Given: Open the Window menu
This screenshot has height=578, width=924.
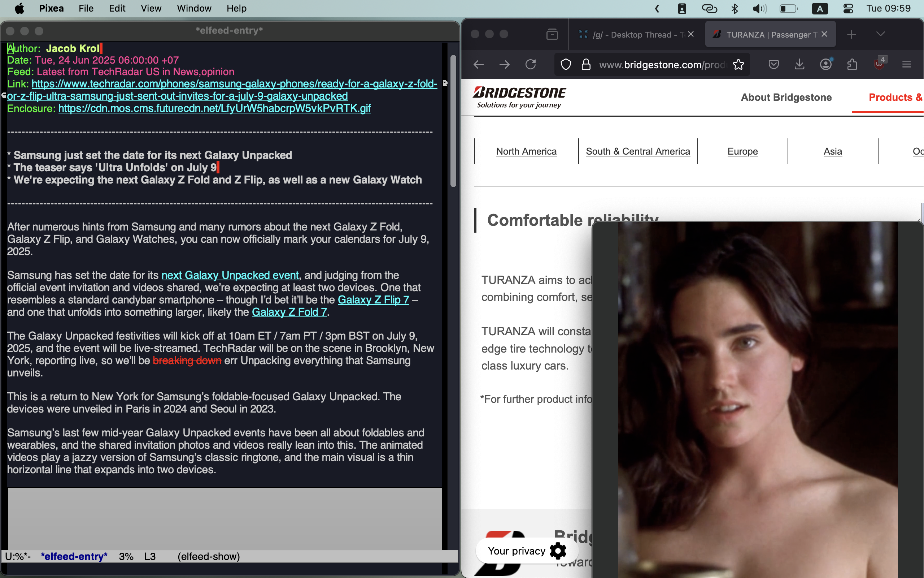Looking at the screenshot, I should [194, 8].
